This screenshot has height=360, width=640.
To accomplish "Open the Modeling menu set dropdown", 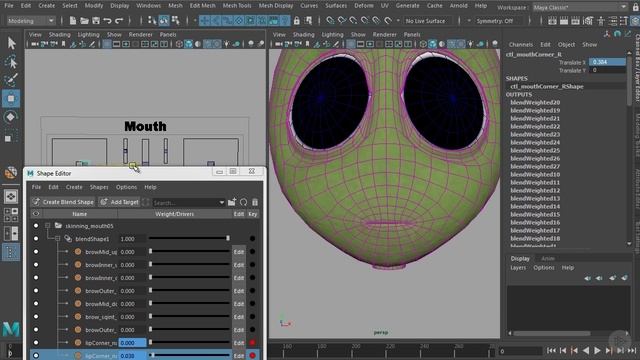I will point(31,20).
